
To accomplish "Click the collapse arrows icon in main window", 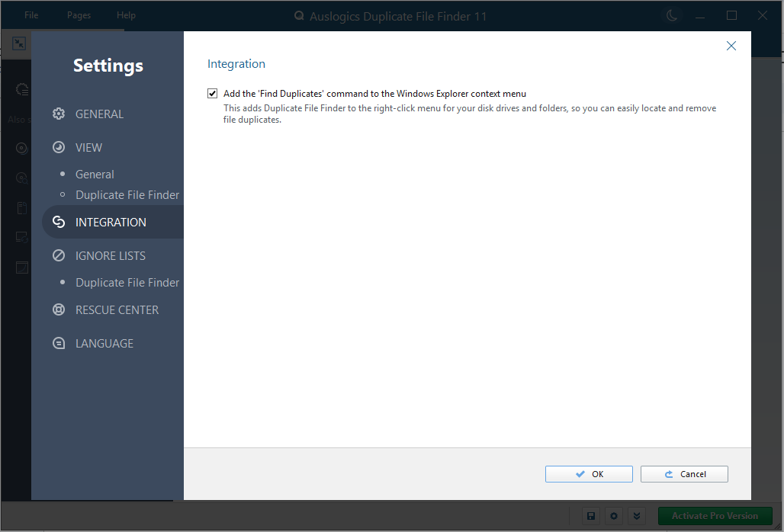I will click(x=19, y=43).
